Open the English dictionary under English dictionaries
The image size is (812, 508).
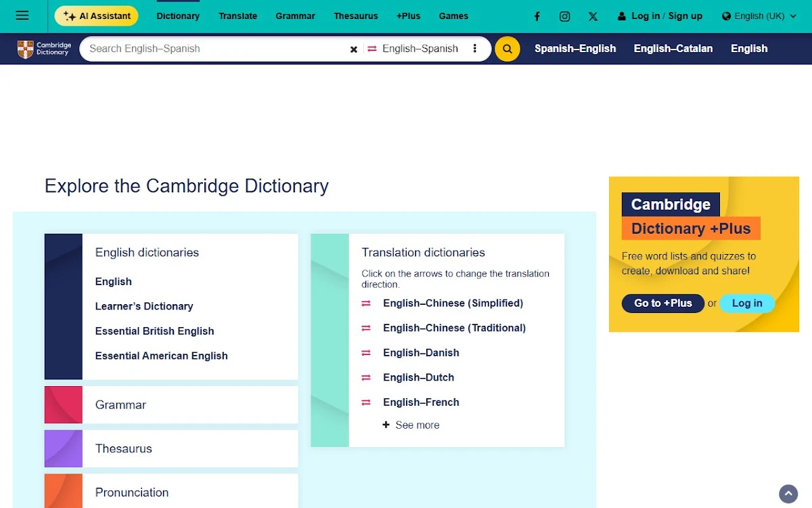click(114, 282)
